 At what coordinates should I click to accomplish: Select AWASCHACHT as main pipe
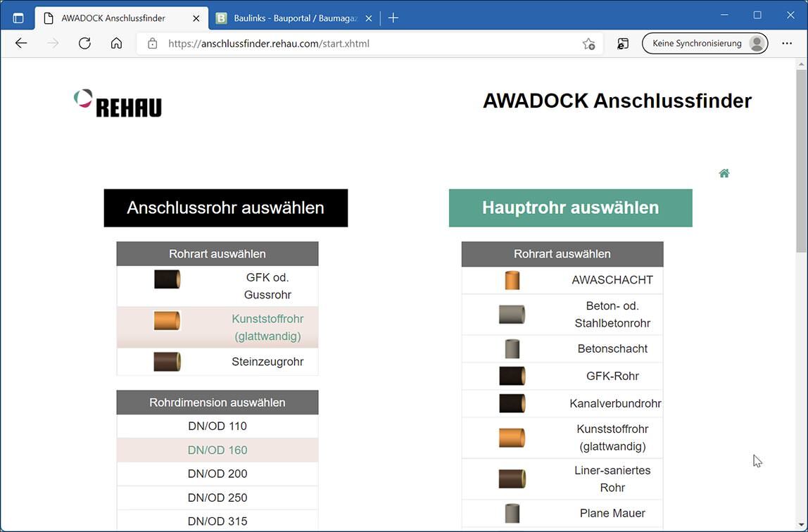coord(562,280)
